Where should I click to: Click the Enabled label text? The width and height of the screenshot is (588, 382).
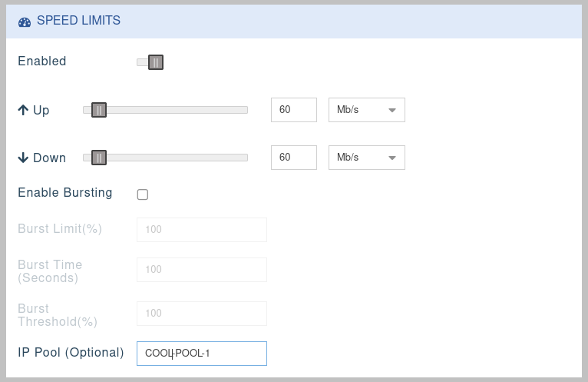click(42, 61)
